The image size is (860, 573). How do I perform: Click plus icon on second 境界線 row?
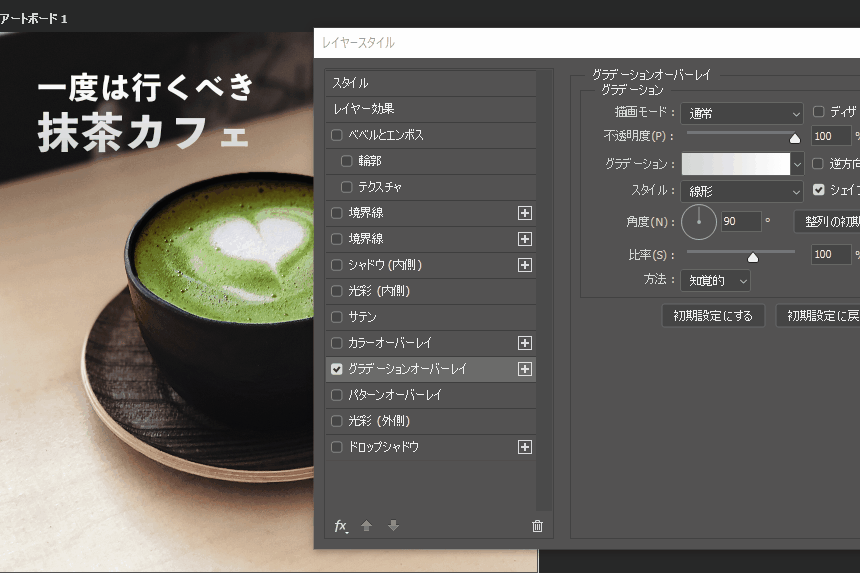(525, 239)
